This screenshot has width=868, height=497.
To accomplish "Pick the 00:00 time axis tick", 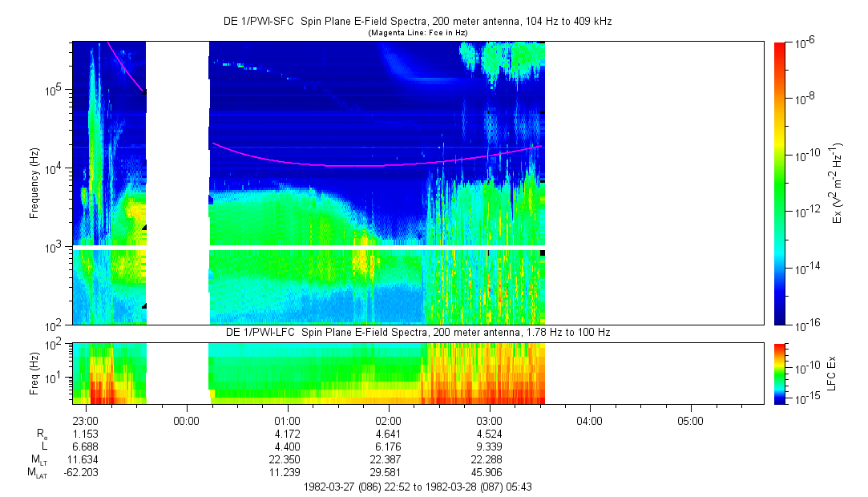I will coord(186,420).
